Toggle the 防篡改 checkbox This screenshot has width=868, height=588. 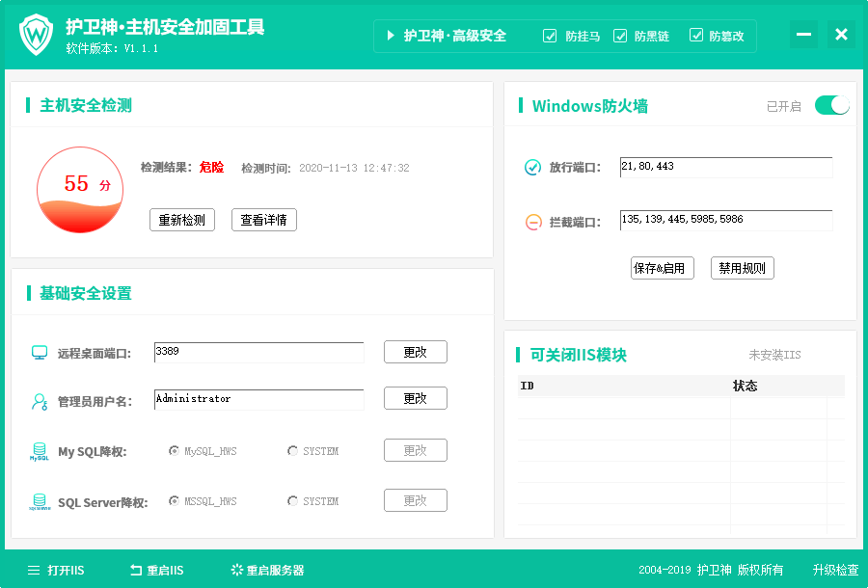[x=695, y=36]
